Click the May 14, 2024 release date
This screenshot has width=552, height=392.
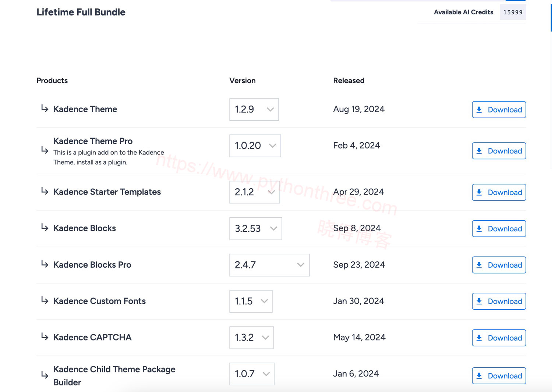tap(360, 338)
